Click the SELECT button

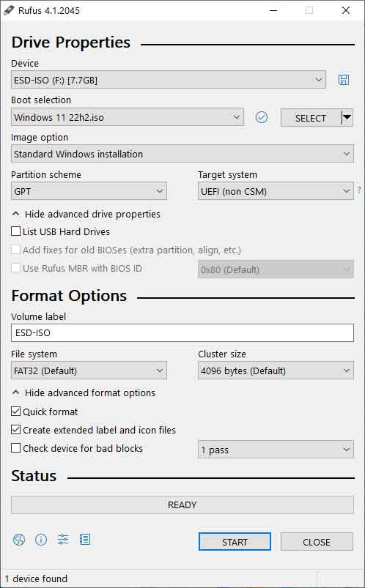(x=311, y=118)
